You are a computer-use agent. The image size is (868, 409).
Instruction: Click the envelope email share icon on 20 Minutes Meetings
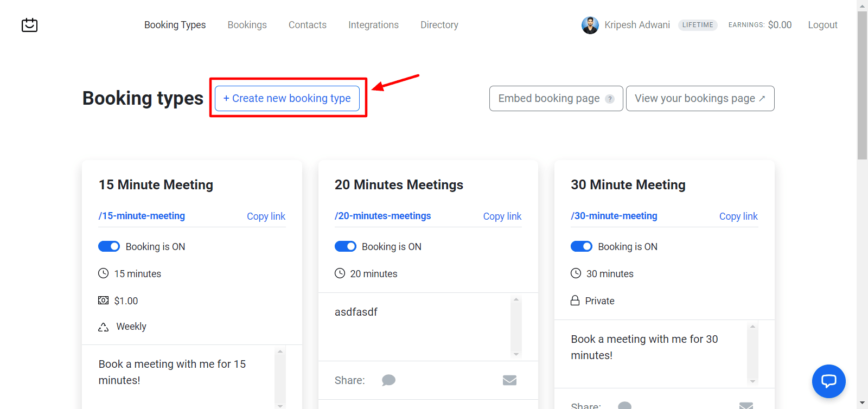tap(509, 380)
